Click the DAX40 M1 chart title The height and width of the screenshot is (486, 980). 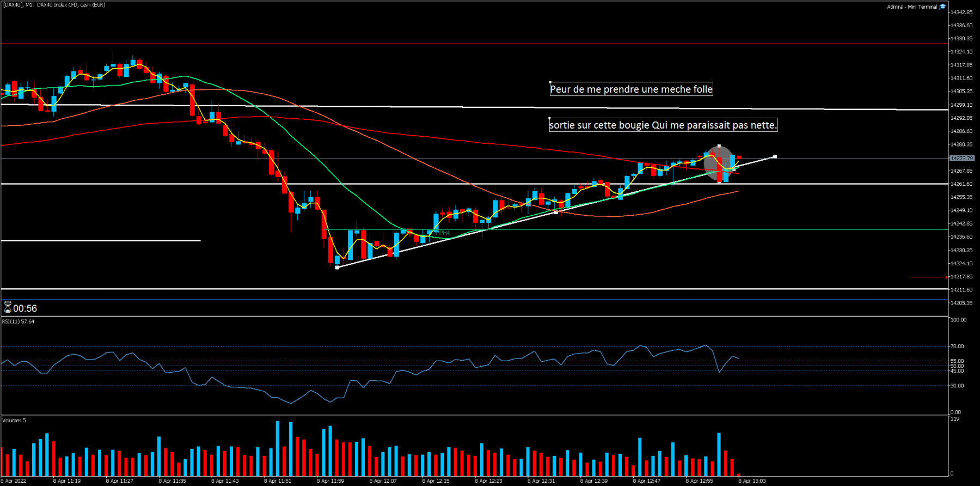[x=54, y=5]
